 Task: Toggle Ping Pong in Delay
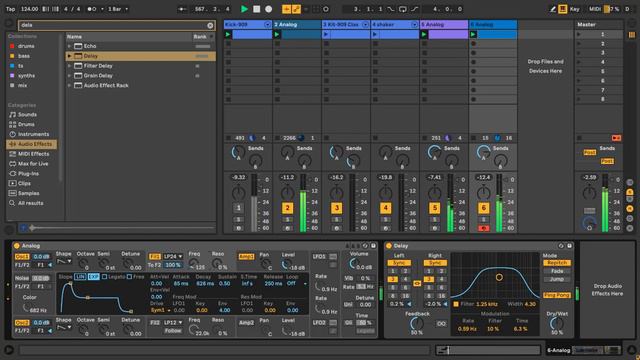pyautogui.click(x=557, y=295)
